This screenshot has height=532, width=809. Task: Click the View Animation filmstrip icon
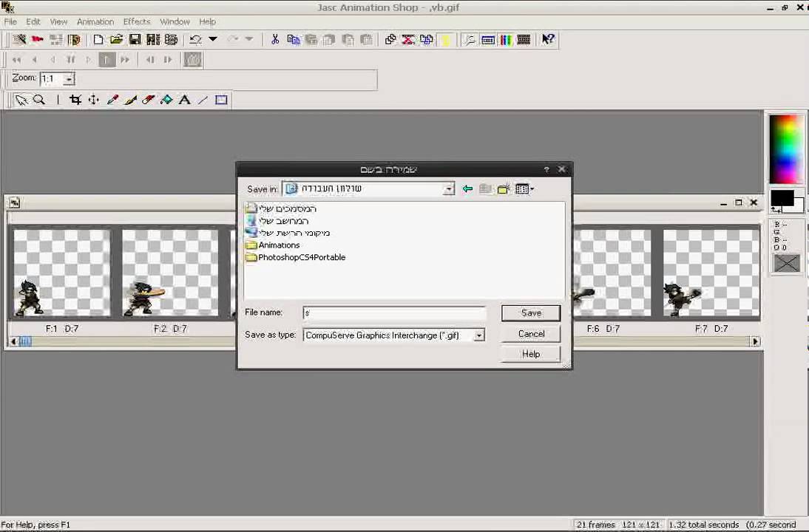(x=524, y=40)
